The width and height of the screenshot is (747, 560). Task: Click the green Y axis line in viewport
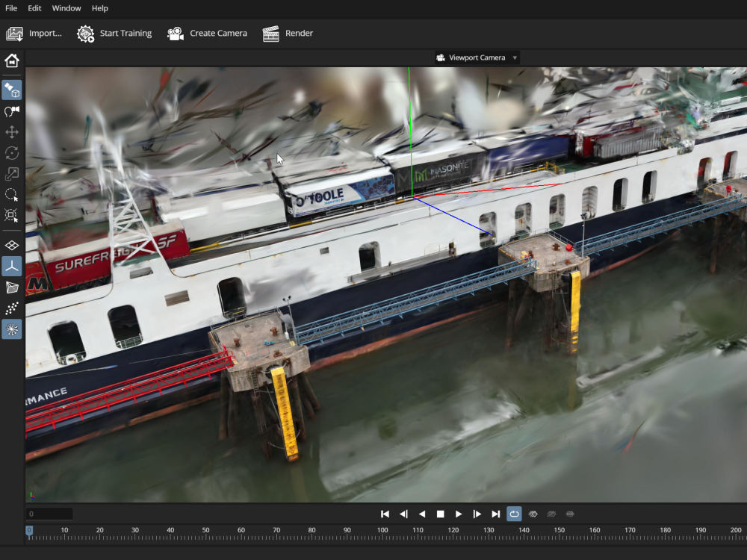(409, 132)
